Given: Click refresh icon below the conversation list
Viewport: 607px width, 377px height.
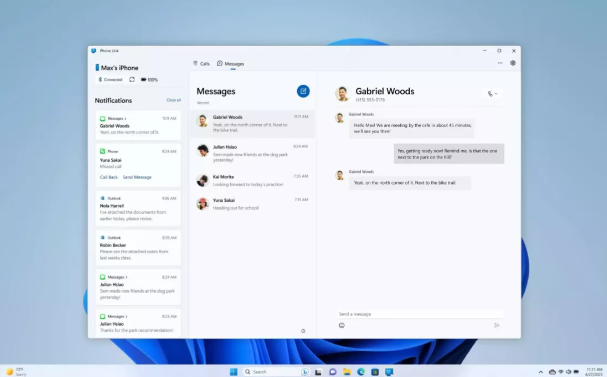Looking at the screenshot, I should click(303, 331).
